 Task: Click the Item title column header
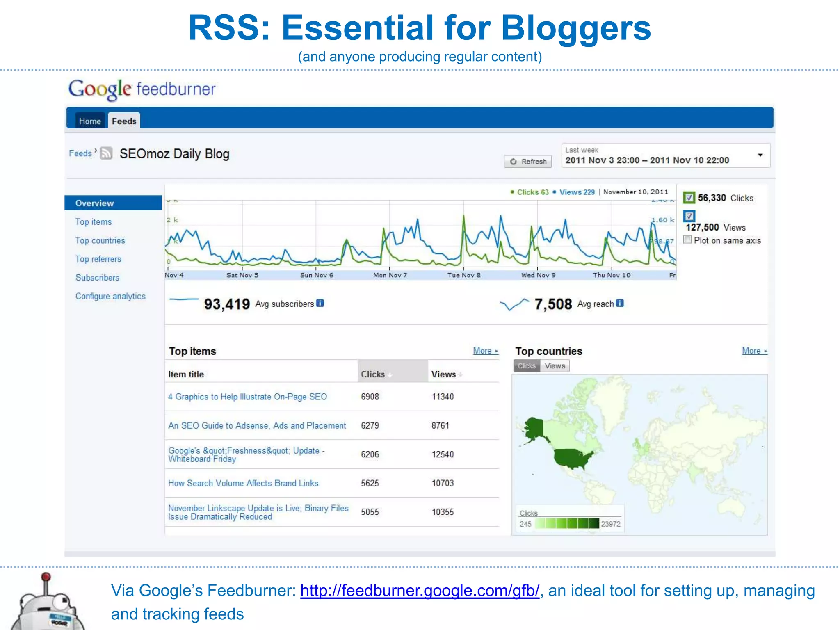point(186,374)
